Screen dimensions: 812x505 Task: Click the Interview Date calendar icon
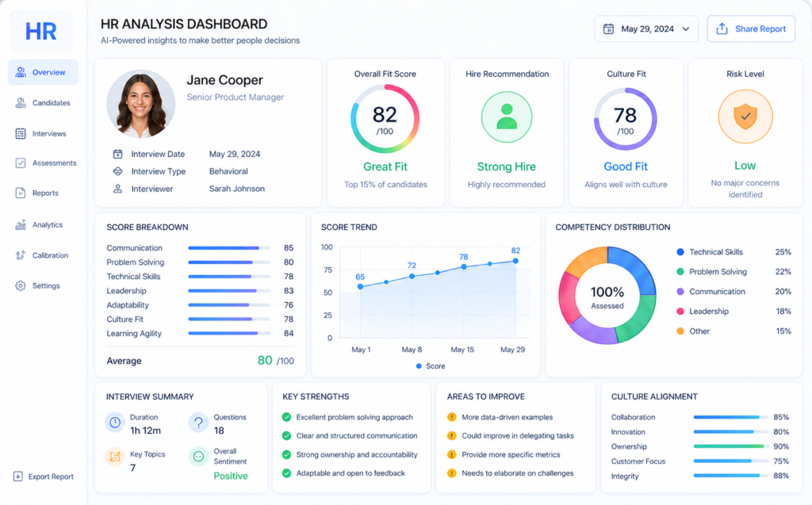117,154
